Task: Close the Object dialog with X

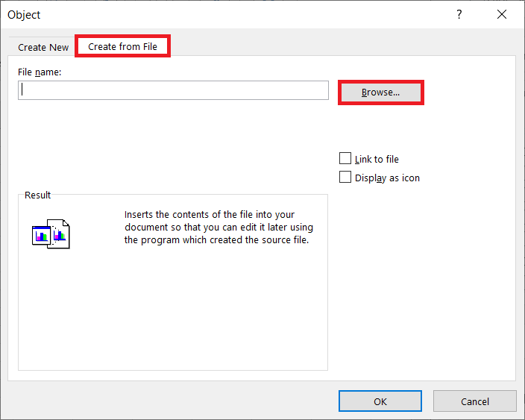Action: pyautogui.click(x=500, y=14)
